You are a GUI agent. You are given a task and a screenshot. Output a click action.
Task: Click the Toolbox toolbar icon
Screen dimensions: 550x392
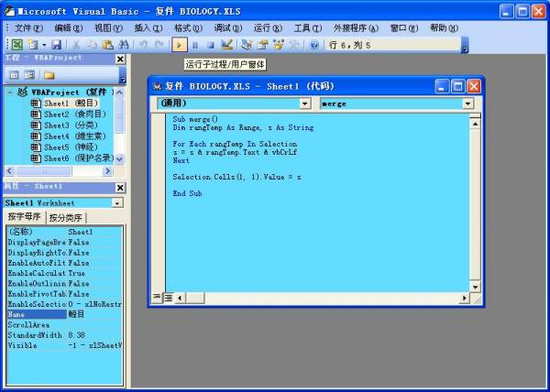(x=294, y=45)
